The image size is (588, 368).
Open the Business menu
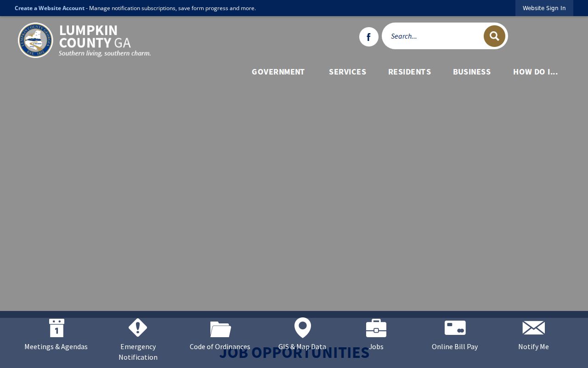pyautogui.click(x=472, y=72)
